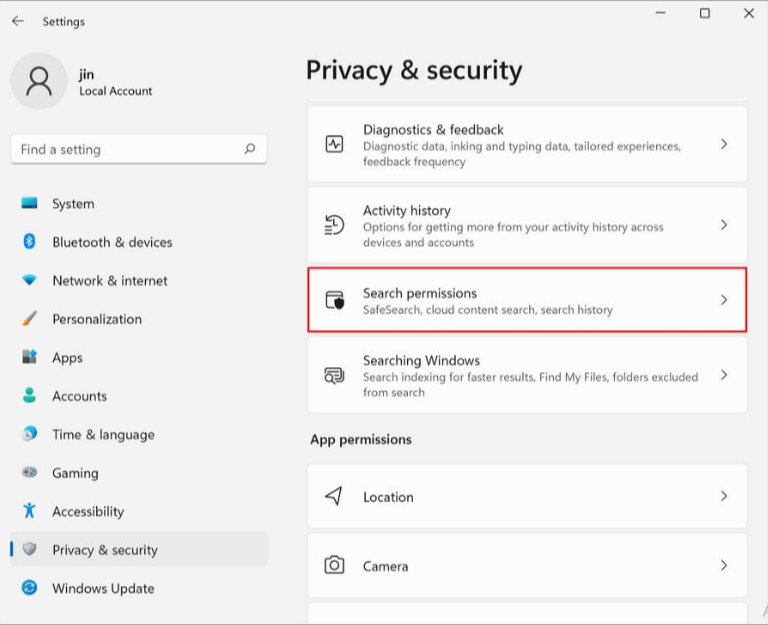Maximize the Settings window
Viewport: 768px width, 625px height.
[704, 13]
